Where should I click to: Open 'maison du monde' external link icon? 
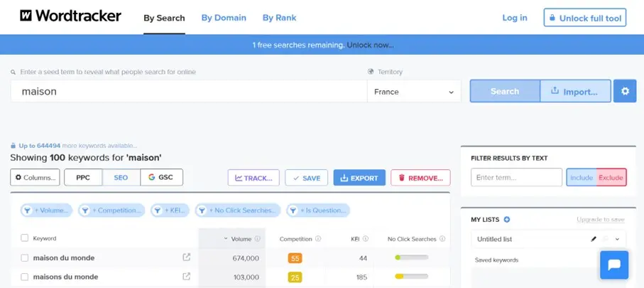pyautogui.click(x=187, y=257)
